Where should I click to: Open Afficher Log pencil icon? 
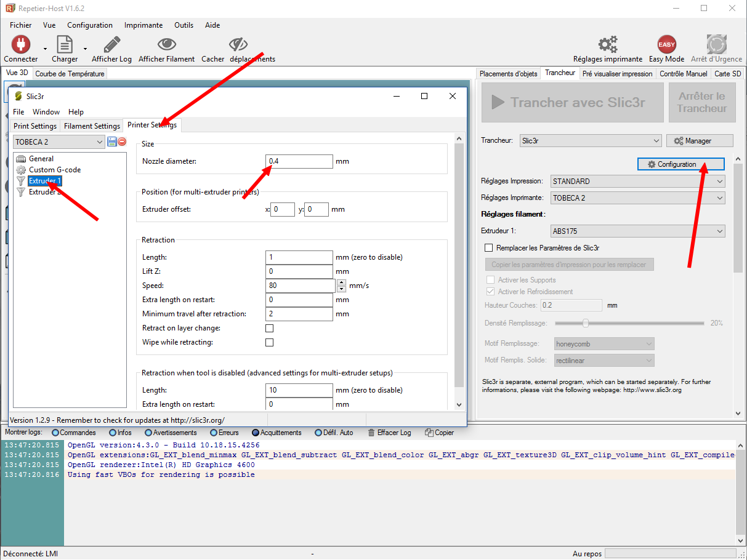click(x=111, y=45)
